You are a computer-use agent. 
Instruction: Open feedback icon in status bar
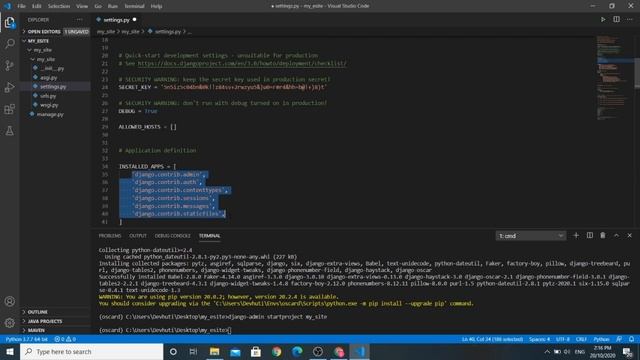619,339
